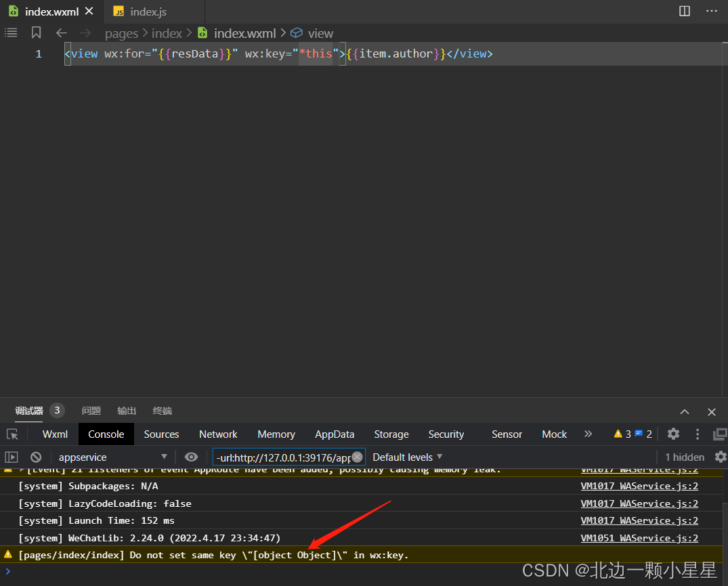This screenshot has width=728, height=586.
Task: Switch to the 输出 panel tab
Action: [x=127, y=411]
